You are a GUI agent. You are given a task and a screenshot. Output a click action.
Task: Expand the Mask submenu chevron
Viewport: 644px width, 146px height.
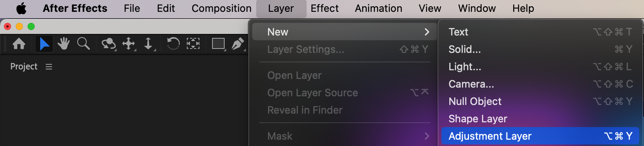click(x=427, y=136)
